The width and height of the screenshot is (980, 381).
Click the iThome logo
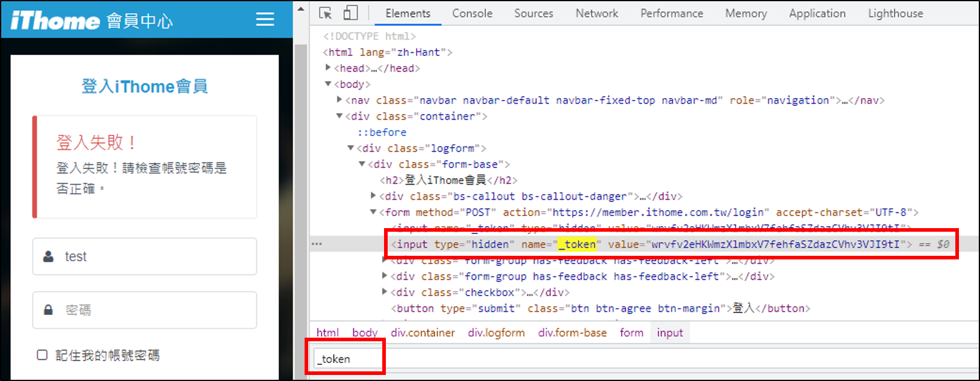click(55, 20)
